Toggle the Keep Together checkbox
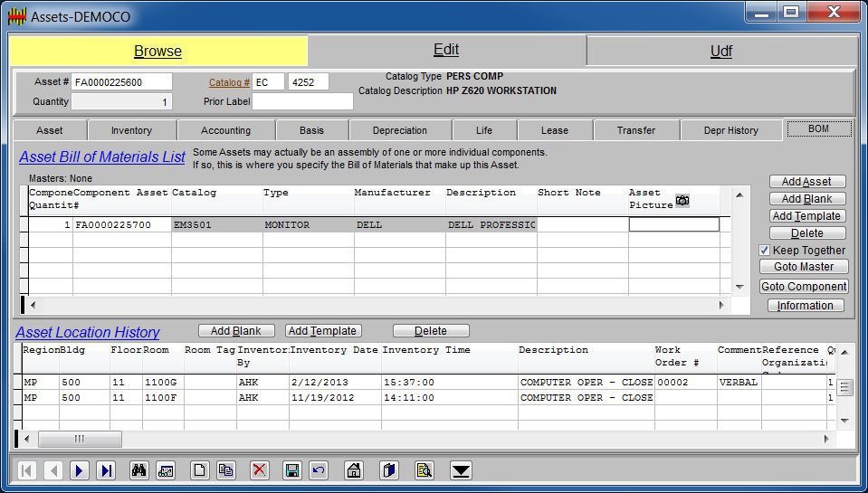Image resolution: width=868 pixels, height=493 pixels. click(764, 250)
